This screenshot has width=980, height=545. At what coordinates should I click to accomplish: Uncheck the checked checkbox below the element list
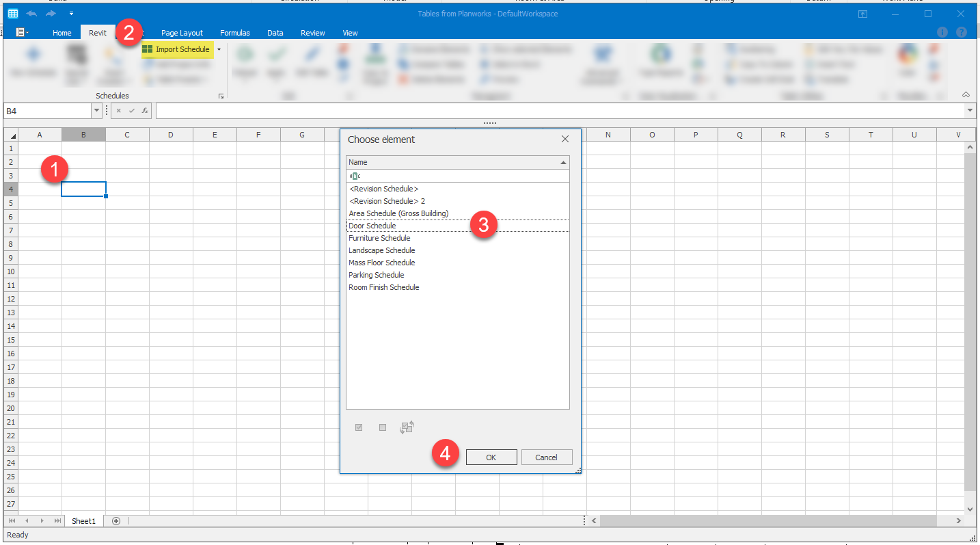tap(359, 427)
